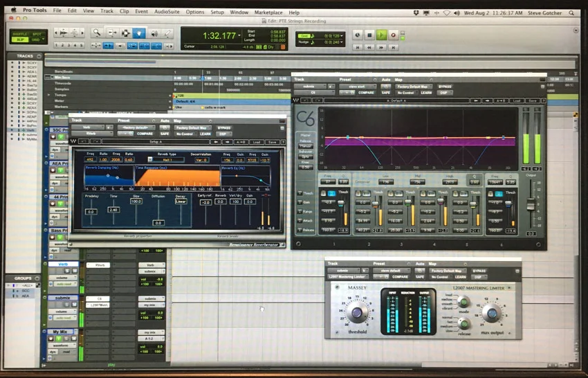
Task: Click the Record transport button
Action: [393, 35]
